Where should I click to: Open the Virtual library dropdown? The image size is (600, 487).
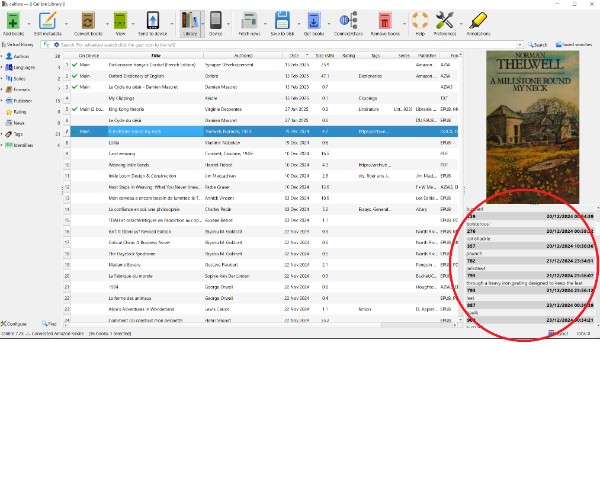[20, 45]
